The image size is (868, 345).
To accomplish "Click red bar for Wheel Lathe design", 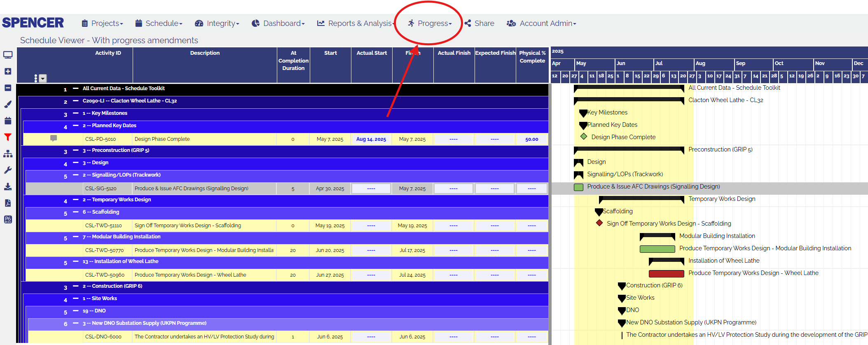I will (666, 273).
